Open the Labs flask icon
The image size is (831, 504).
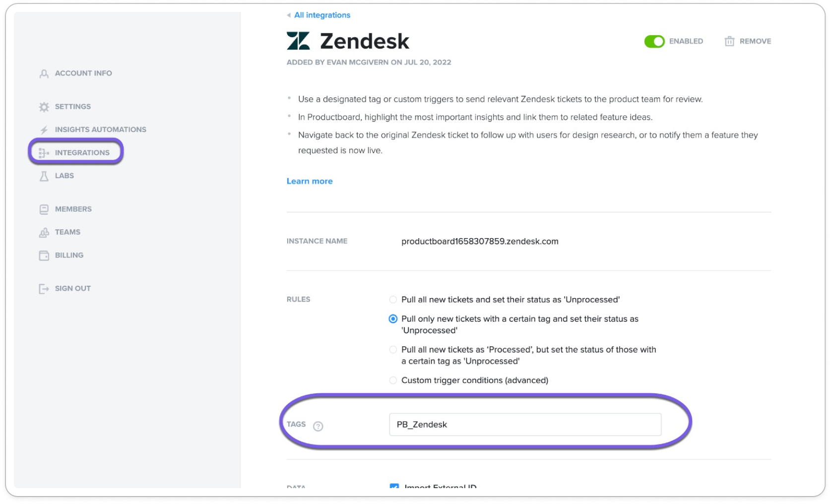point(44,176)
